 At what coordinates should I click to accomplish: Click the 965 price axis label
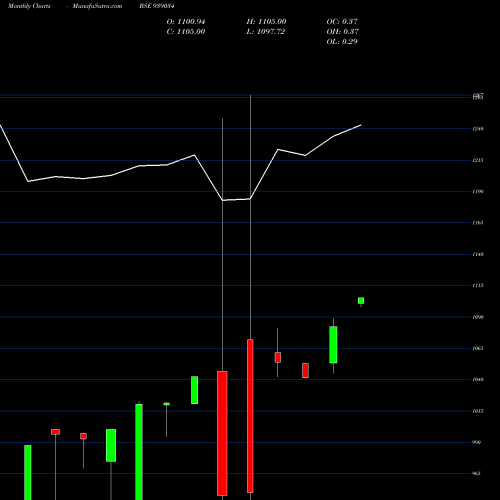pos(477,473)
